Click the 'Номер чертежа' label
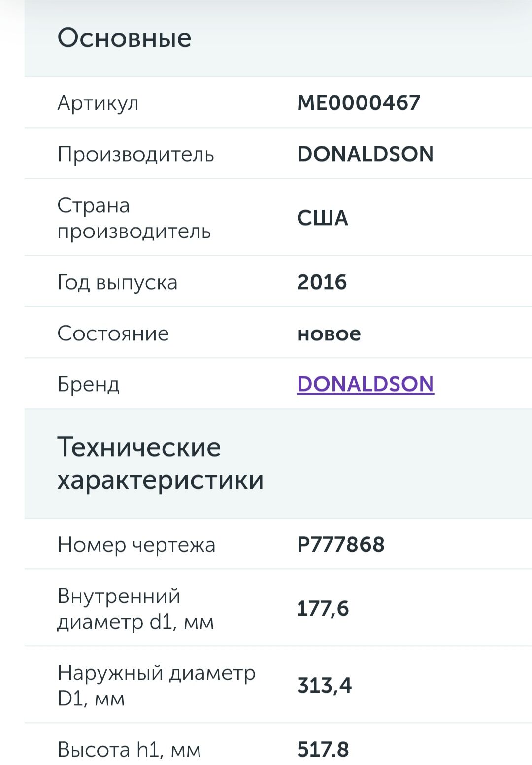Viewport: 532px width, 765px height. tap(136, 544)
